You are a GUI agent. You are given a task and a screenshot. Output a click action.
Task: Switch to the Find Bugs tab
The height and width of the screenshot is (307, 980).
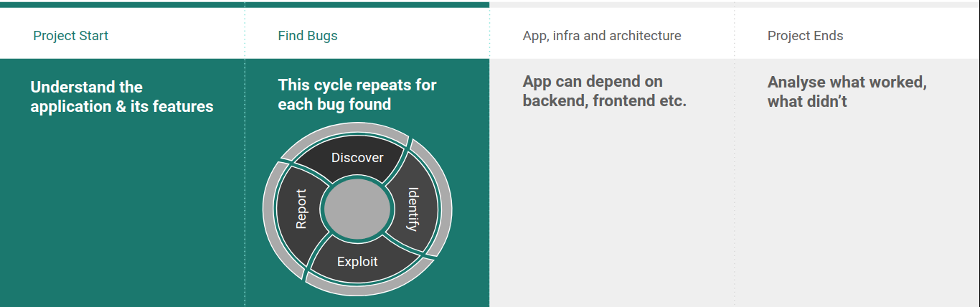pos(307,35)
